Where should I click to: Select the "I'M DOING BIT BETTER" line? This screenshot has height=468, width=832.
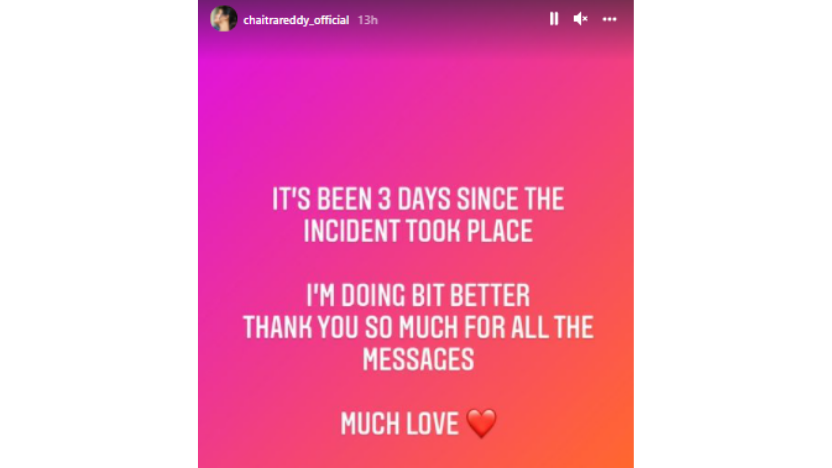418,297
